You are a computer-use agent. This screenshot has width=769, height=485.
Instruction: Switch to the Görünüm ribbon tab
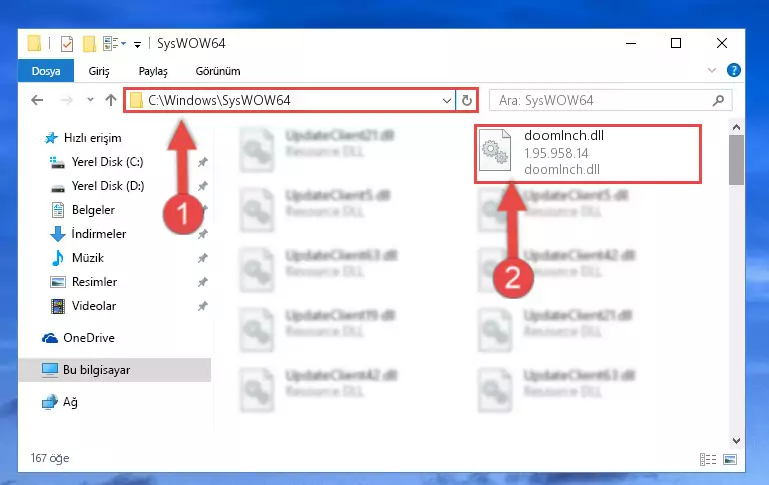tap(218, 71)
